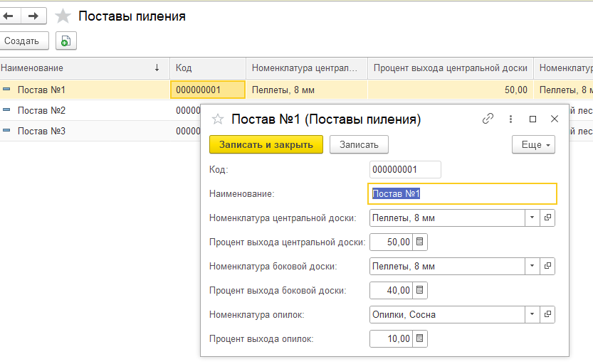Expand Номенклатура боковой доски dropdown list
The height and width of the screenshot is (364, 593).
(532, 266)
